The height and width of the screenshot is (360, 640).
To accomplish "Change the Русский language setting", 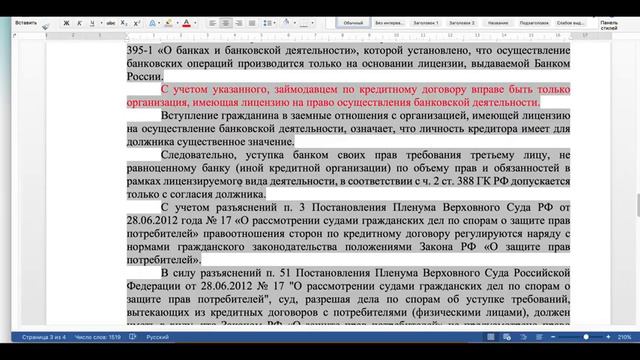I will [x=158, y=337].
